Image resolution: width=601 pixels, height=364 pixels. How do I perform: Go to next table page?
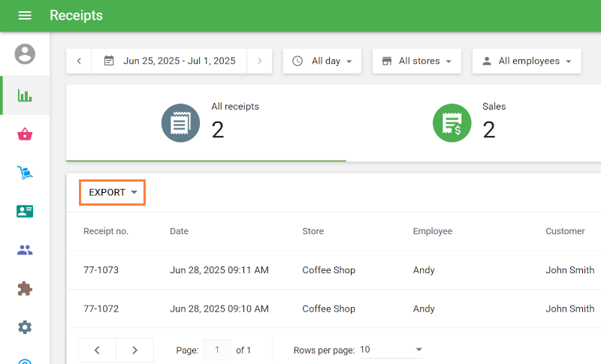pyautogui.click(x=134, y=350)
